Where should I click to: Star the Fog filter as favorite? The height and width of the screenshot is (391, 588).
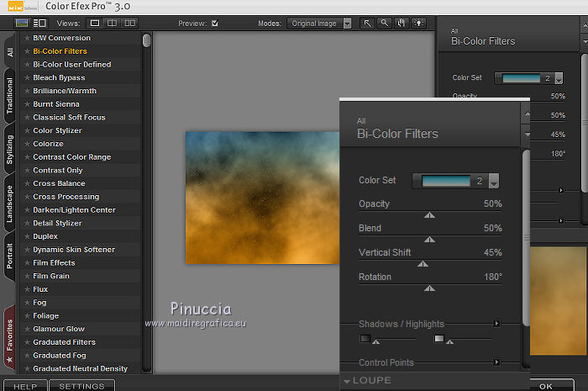coord(27,303)
